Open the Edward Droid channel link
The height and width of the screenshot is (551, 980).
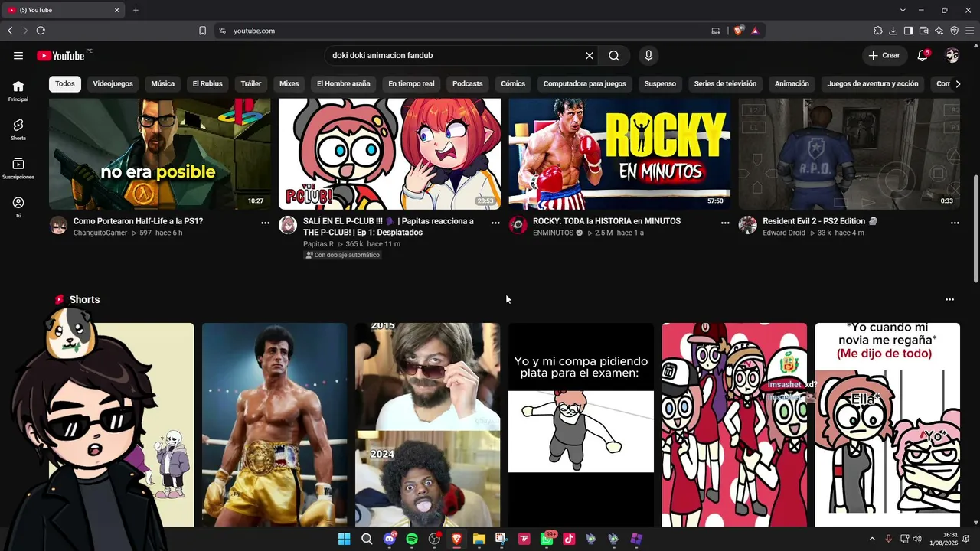(784, 233)
